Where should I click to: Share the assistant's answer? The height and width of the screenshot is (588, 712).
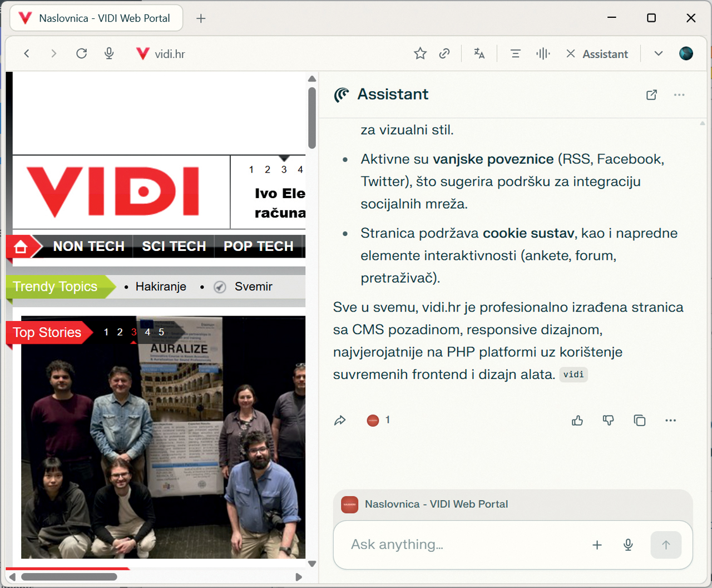pyautogui.click(x=340, y=421)
